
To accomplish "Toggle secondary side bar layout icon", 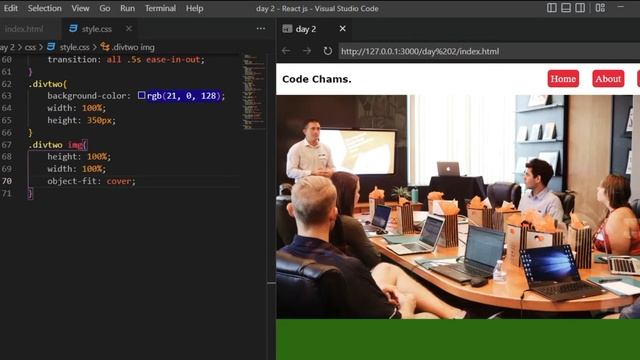I will click(x=580, y=8).
